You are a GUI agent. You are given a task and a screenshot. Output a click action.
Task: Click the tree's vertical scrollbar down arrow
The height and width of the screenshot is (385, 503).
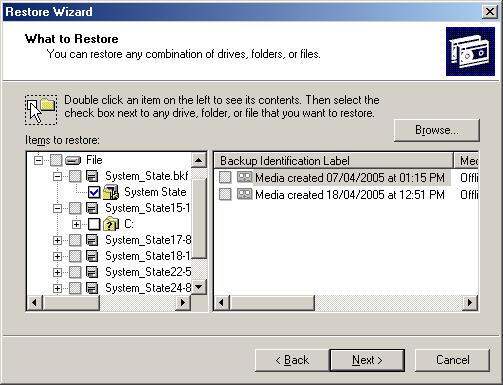coord(199,287)
